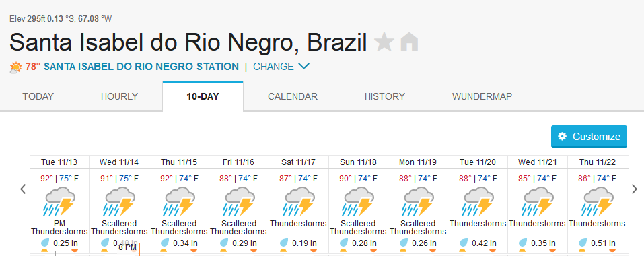Click Sat 11/17 thunderstorm weather icon

pos(298,201)
